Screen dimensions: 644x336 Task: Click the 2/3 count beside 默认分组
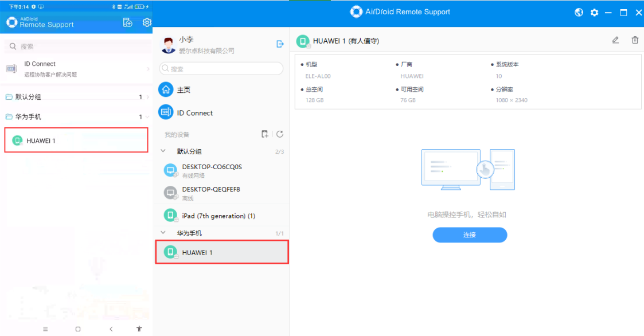click(x=279, y=151)
